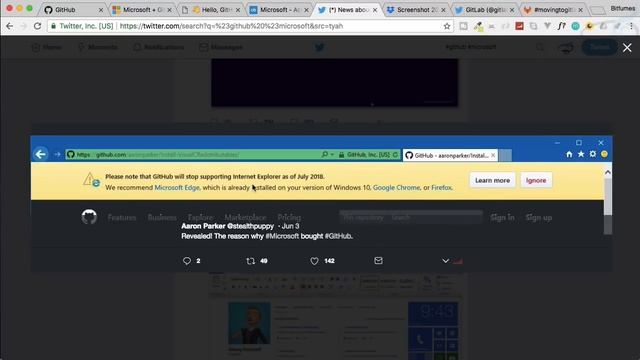Click the Twitter search box behind overlay
Image resolution: width=640 pixels, height=360 pixels.
pos(494,47)
